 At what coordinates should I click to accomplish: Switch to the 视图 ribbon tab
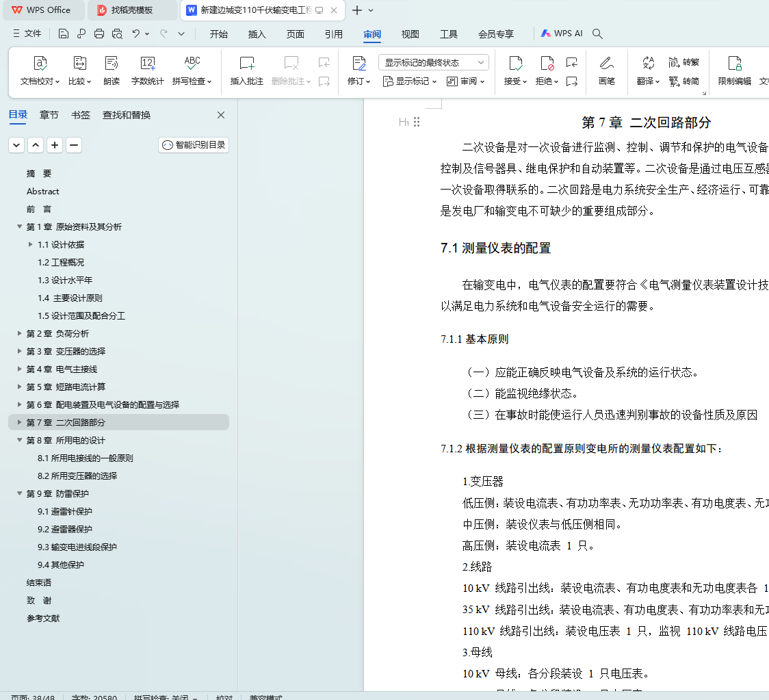[x=410, y=34]
